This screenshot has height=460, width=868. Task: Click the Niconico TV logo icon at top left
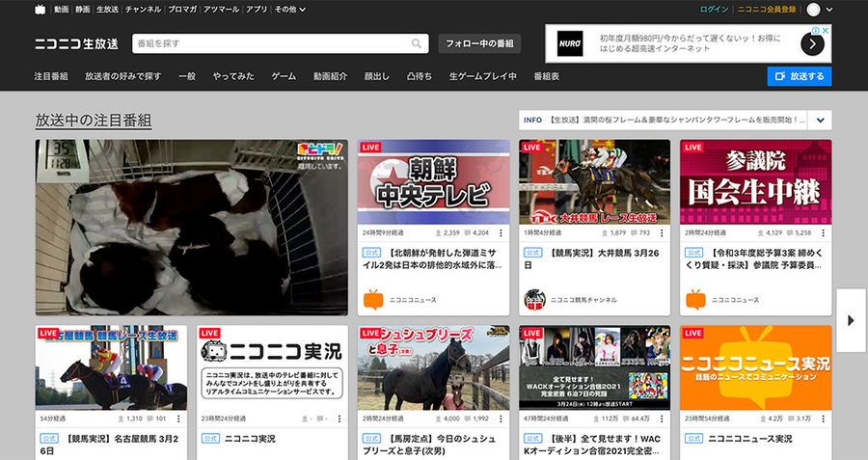(x=40, y=10)
